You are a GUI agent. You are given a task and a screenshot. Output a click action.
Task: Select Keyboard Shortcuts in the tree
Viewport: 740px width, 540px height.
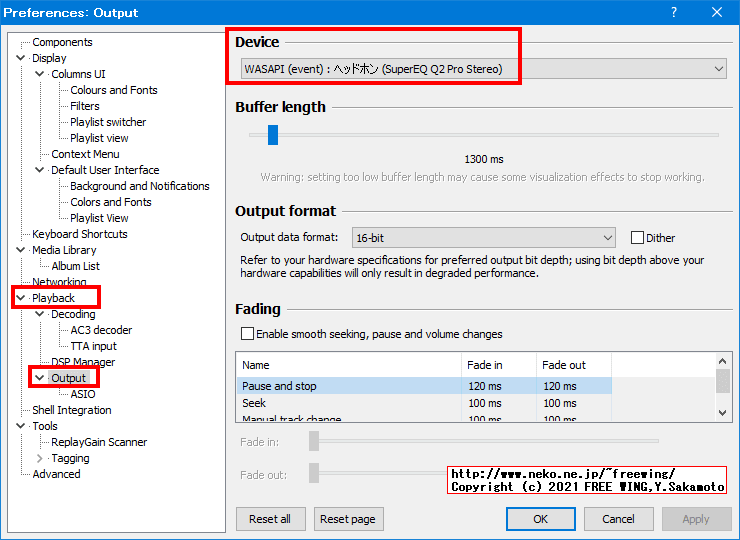point(79,234)
